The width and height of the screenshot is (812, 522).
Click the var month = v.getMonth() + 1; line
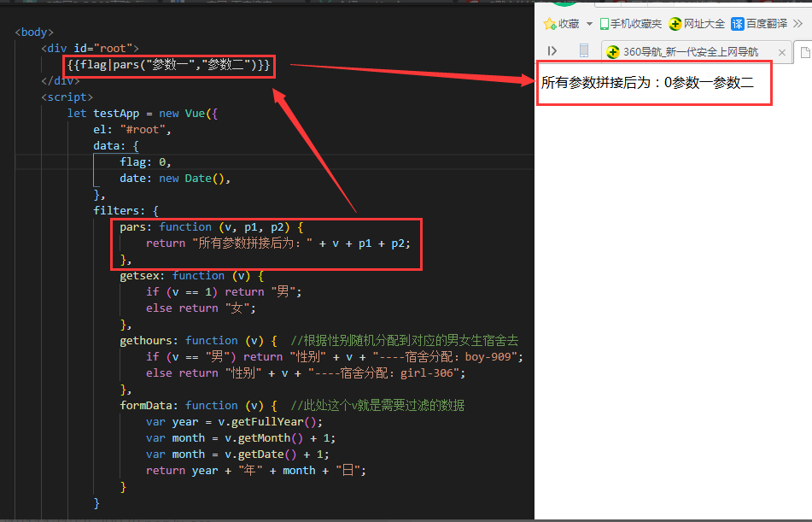(241, 438)
